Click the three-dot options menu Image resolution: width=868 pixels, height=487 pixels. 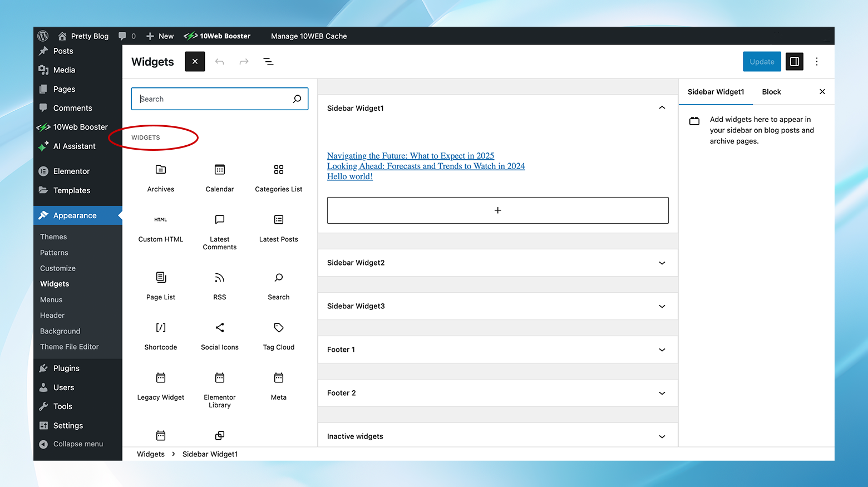pos(817,61)
